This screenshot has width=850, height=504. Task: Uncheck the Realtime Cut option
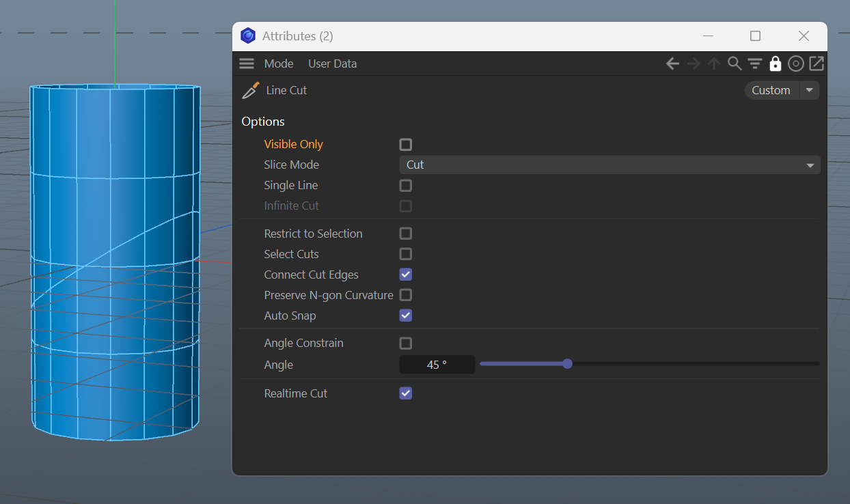coord(406,393)
